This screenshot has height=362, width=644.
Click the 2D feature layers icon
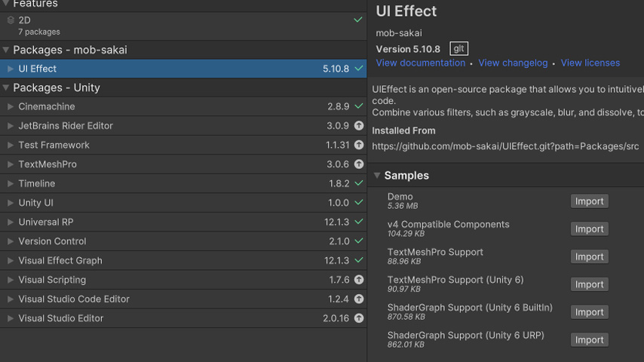[11, 20]
